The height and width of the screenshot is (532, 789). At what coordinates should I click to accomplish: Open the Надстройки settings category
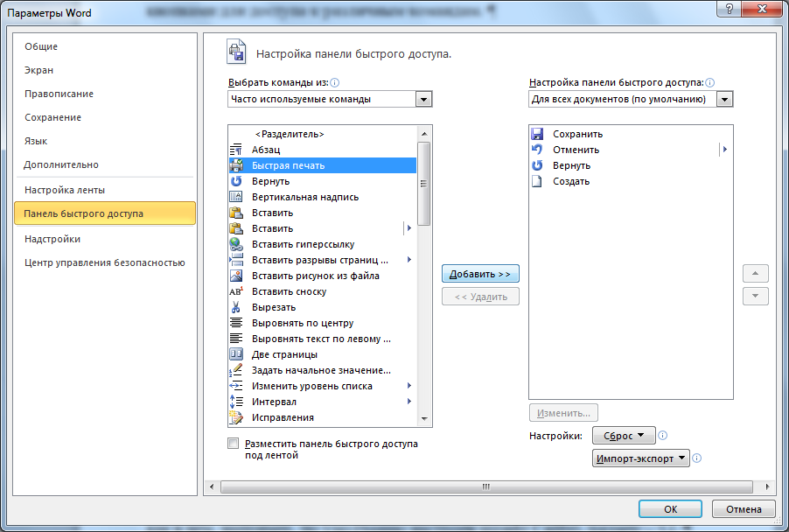(52, 239)
